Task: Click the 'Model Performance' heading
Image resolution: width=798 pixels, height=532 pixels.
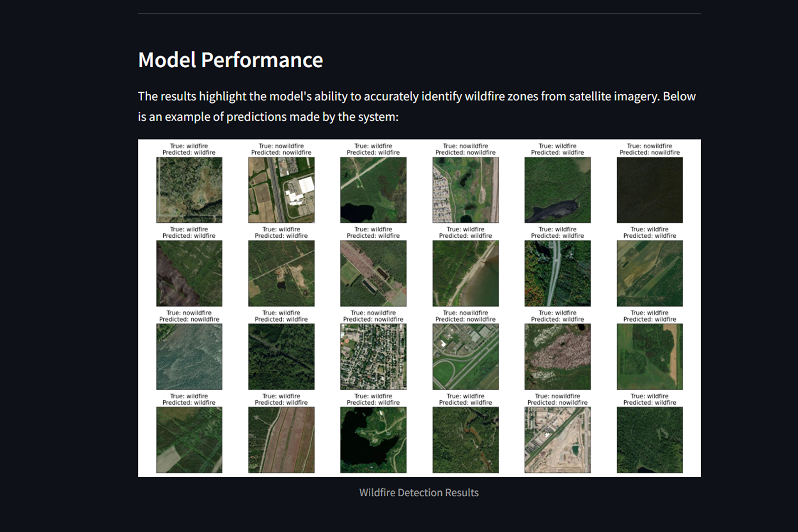Action: 230,60
